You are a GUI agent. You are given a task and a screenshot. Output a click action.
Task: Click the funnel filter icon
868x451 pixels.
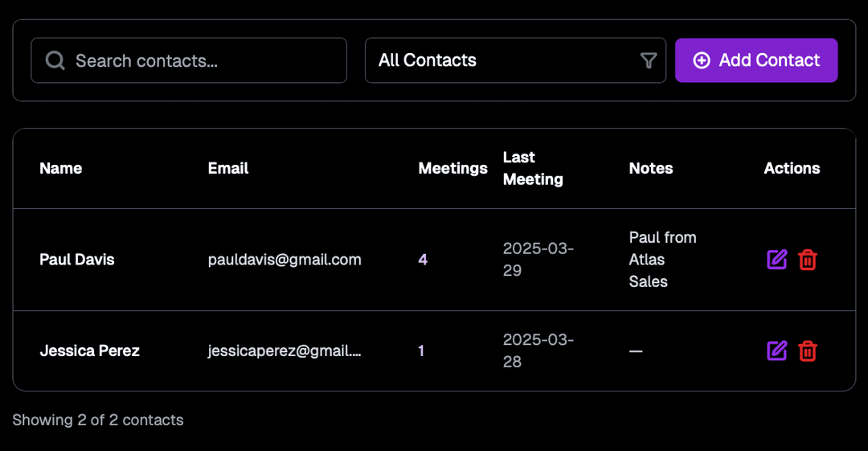(649, 60)
